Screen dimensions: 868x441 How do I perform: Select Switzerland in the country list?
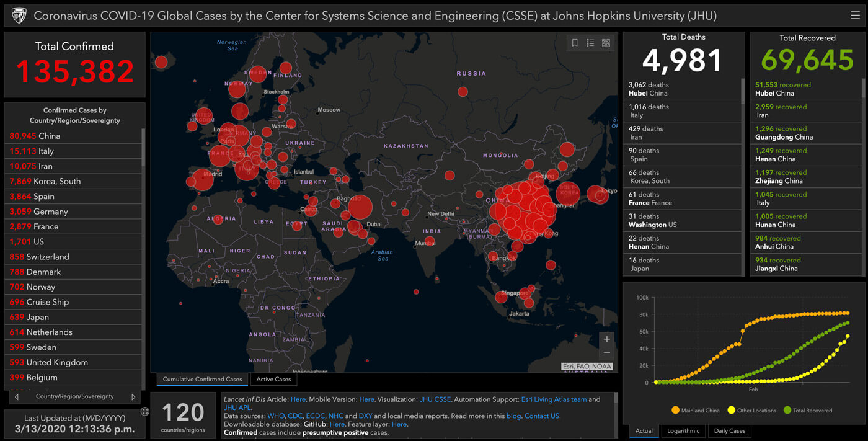[74, 257]
